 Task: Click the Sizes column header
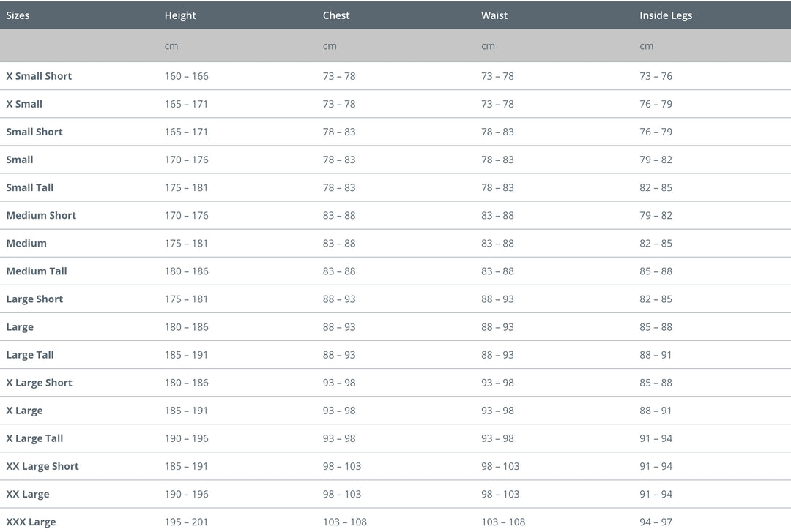[18, 15]
